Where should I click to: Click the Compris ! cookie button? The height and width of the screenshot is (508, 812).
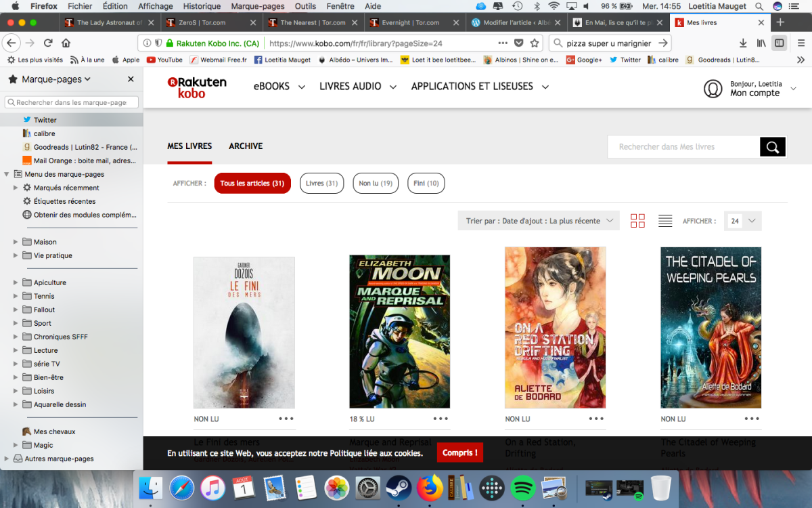pyautogui.click(x=459, y=452)
